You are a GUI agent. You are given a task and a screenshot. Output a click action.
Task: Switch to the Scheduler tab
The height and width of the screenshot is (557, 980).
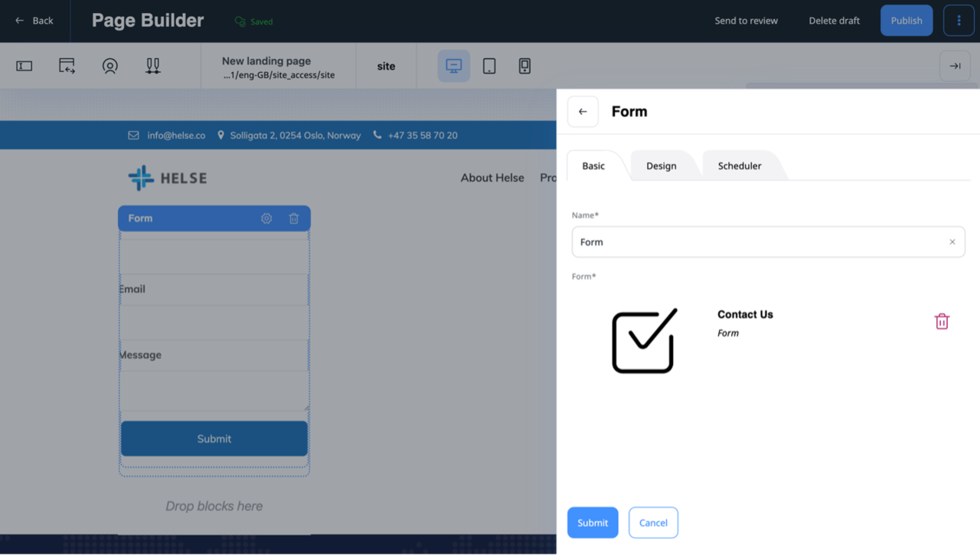click(x=740, y=165)
